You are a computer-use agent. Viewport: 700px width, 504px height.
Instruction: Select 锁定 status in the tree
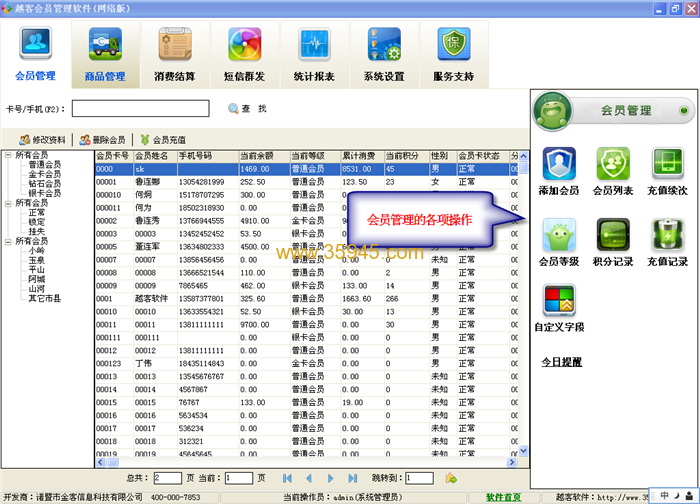tap(37, 222)
